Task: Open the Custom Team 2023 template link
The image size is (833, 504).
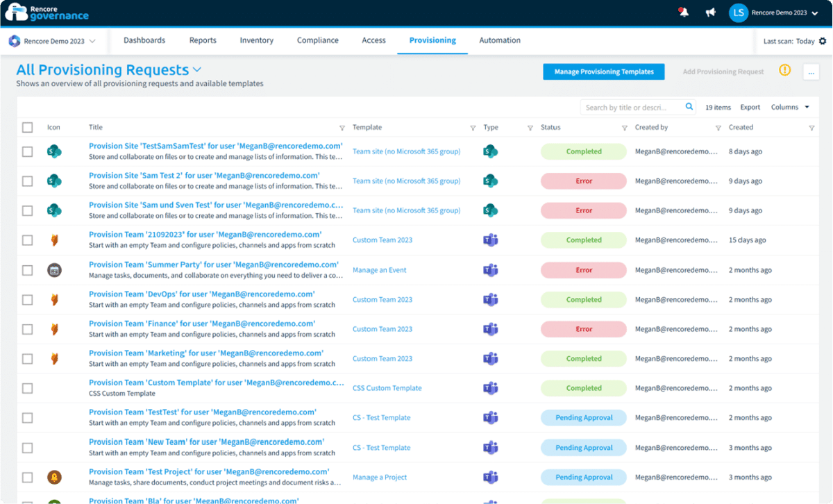Action: [382, 240]
